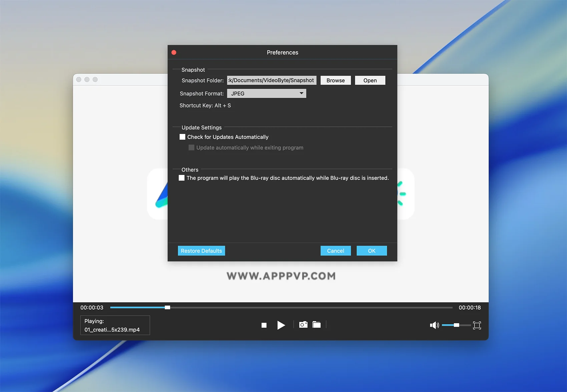Image resolution: width=567 pixels, height=392 pixels.
Task: Click the volume slider handle
Action: tap(456, 325)
